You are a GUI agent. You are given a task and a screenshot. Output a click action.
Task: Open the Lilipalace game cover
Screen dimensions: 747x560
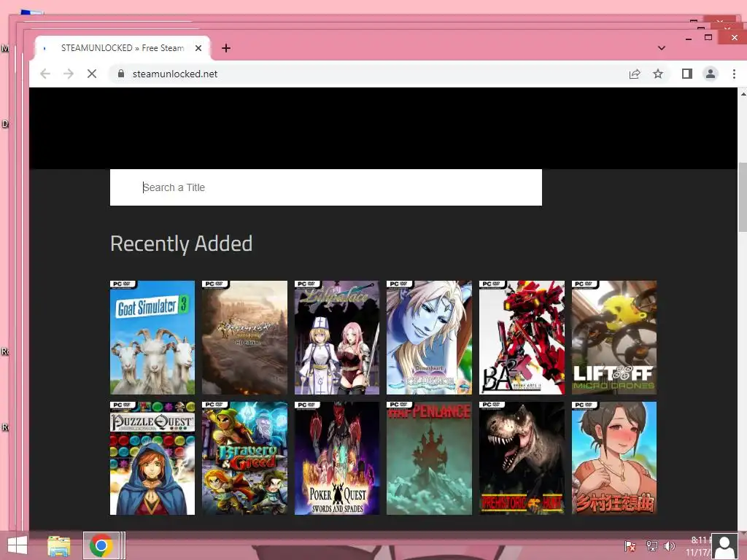point(337,338)
